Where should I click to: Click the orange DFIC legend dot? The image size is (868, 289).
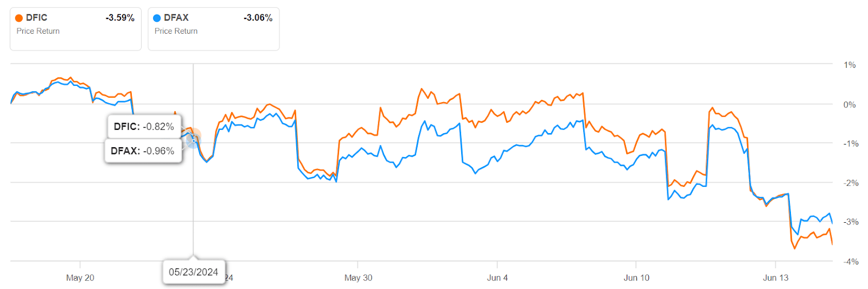19,18
